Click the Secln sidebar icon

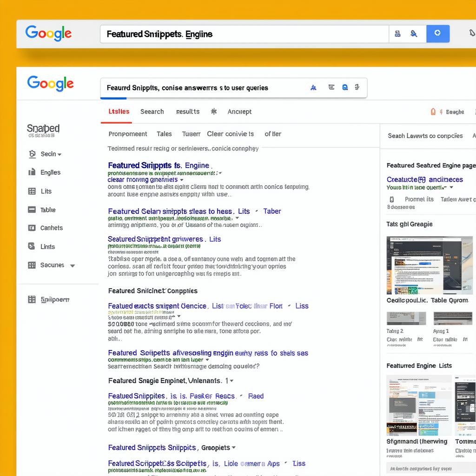pyautogui.click(x=32, y=154)
